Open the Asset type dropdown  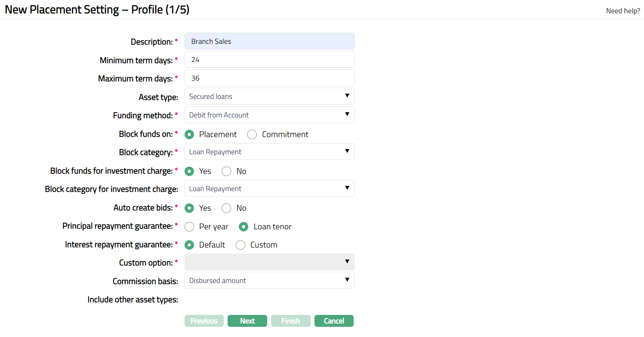pos(269,96)
